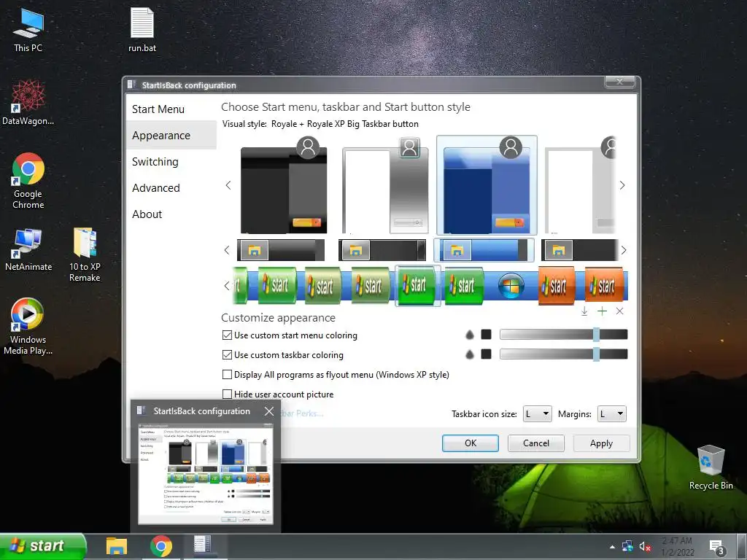
Task: Click the Apply button
Action: 601,443
